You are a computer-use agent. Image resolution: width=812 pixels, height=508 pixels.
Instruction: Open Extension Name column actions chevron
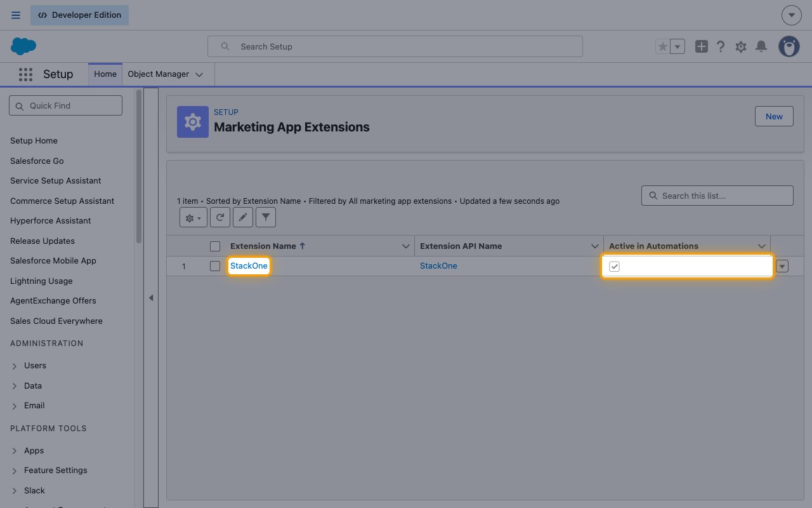coord(407,246)
